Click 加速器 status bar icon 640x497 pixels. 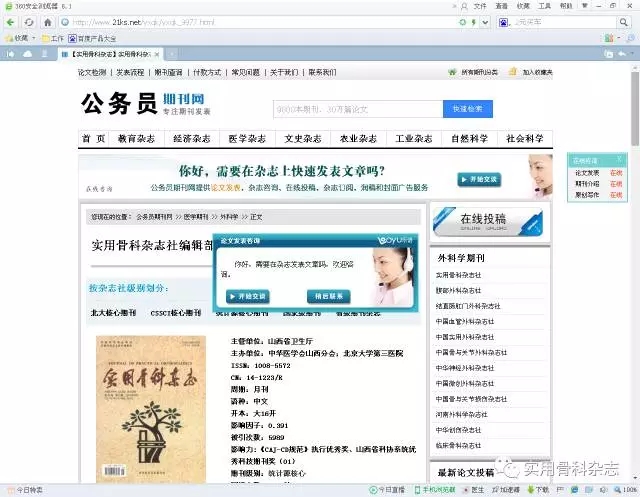click(x=506, y=490)
